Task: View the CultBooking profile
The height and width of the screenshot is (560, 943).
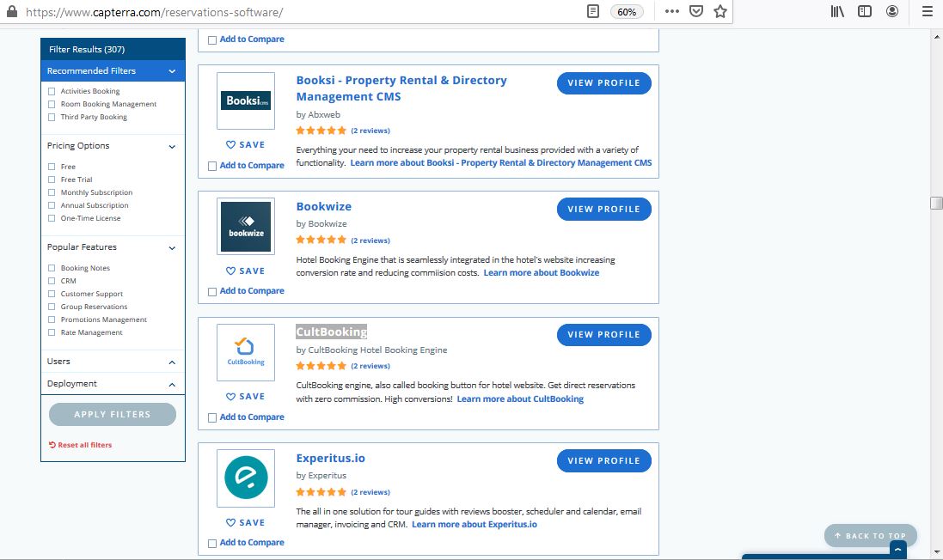Action: 603,334
